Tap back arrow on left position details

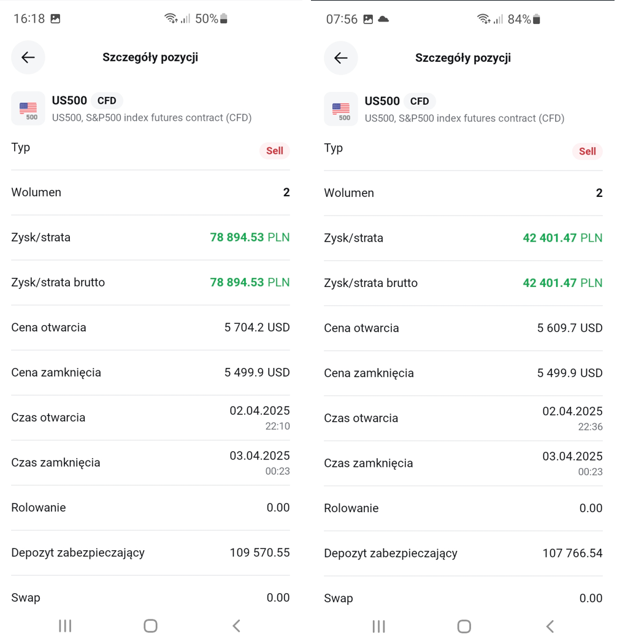coord(28,58)
